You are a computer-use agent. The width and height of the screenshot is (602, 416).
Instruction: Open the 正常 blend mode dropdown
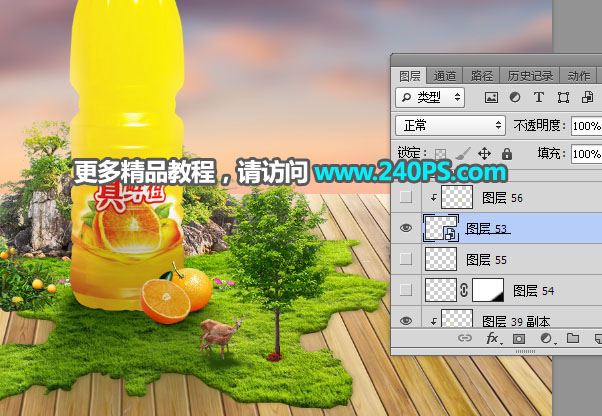click(x=450, y=125)
